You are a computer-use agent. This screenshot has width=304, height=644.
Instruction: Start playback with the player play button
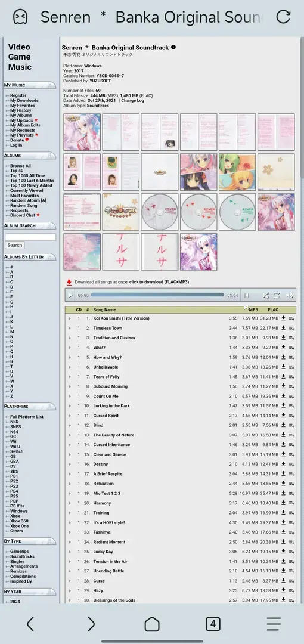pyautogui.click(x=70, y=295)
